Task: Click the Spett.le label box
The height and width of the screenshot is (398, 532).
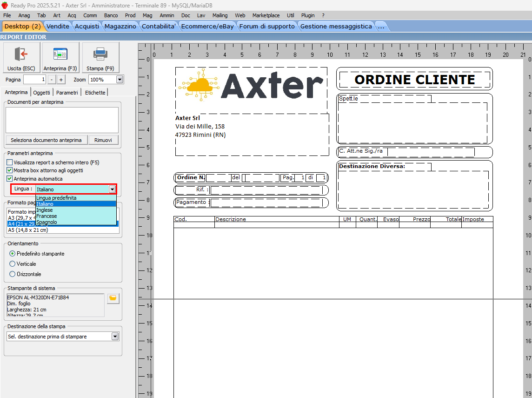Action: click(x=385, y=99)
